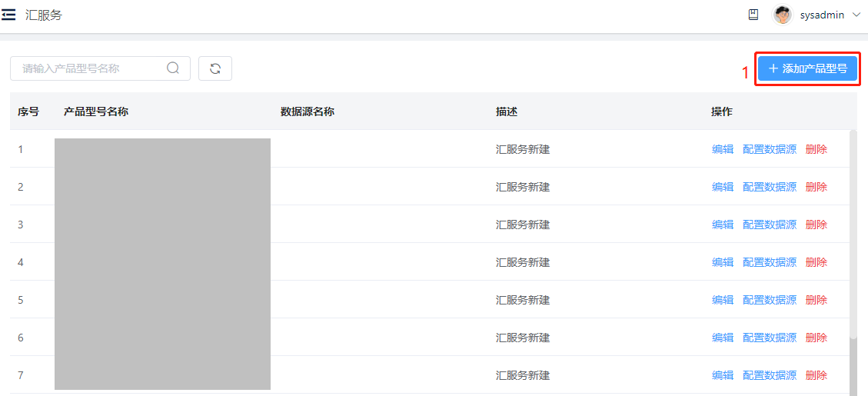Select the 汇服务新建 description in row 1
The width and height of the screenshot is (868, 396).
pyautogui.click(x=523, y=149)
